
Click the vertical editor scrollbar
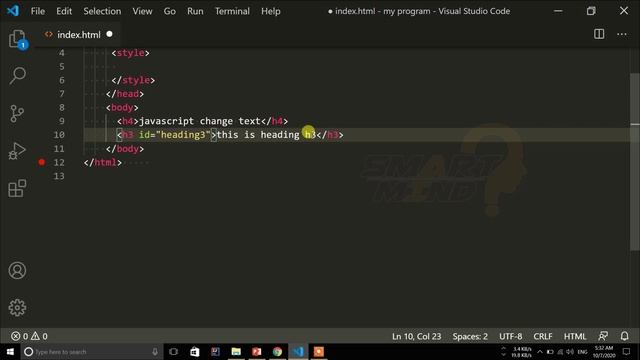[635, 162]
